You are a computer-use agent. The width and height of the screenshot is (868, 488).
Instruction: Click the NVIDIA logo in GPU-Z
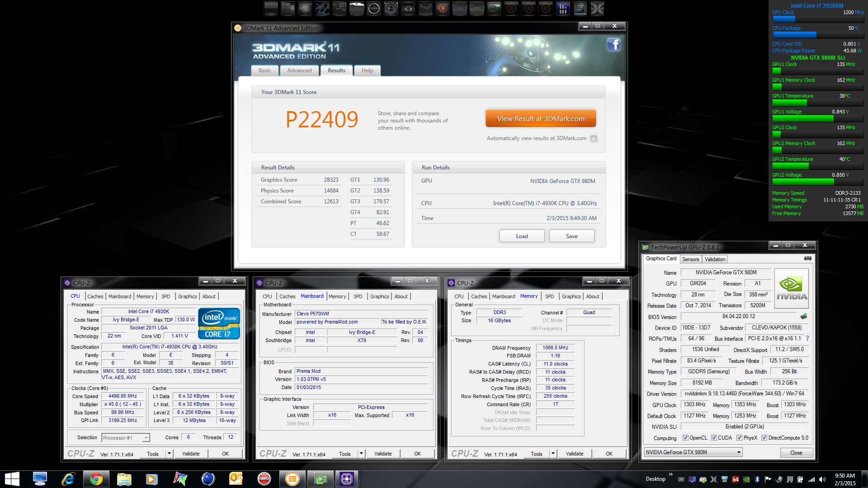[792, 288]
